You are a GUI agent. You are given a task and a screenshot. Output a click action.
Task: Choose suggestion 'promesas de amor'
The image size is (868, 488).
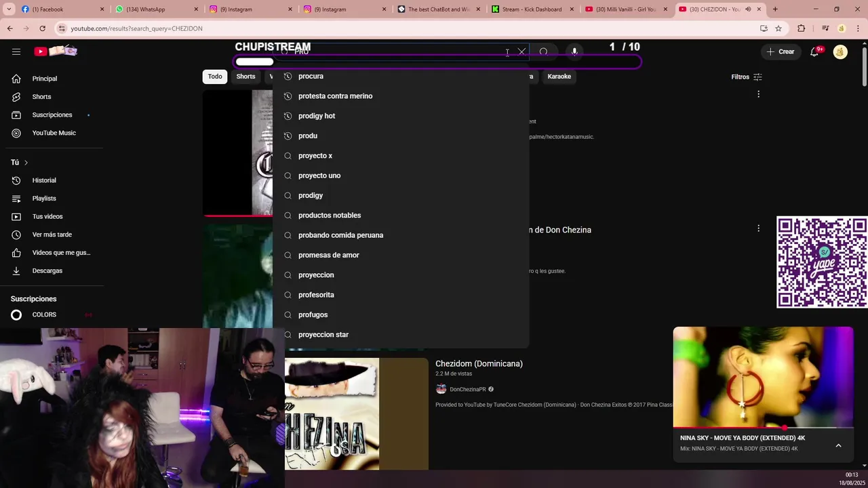coord(401,255)
